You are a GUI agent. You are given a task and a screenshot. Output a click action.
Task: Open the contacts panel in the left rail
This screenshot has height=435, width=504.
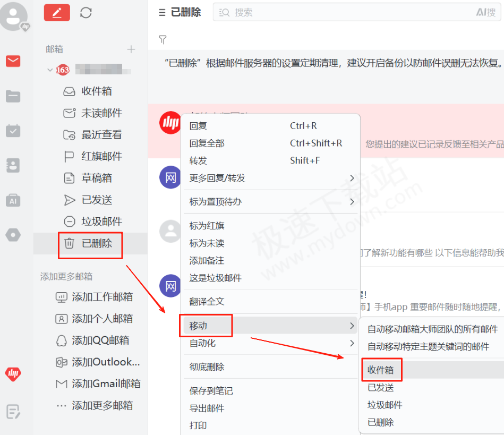(12, 165)
